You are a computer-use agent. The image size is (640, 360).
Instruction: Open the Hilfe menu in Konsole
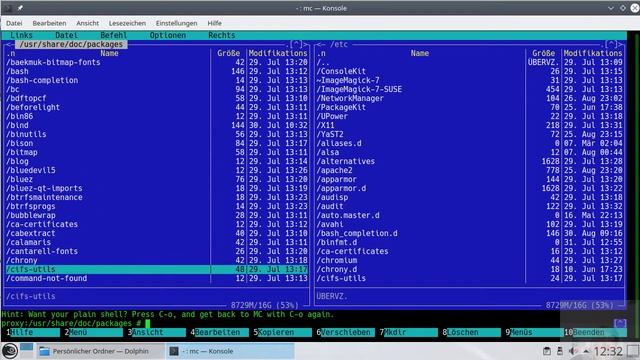[x=214, y=23]
